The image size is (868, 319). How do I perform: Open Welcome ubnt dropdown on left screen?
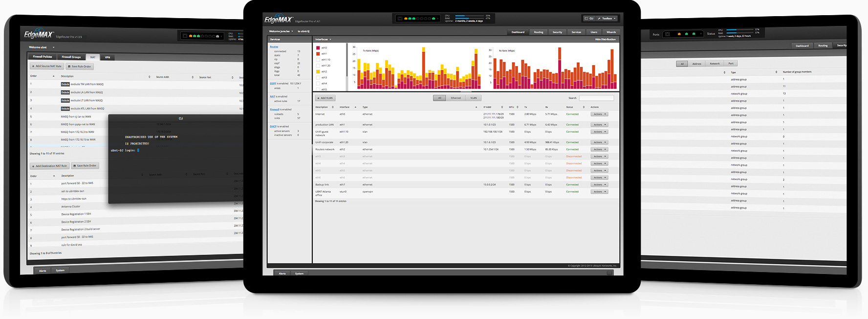coord(42,47)
